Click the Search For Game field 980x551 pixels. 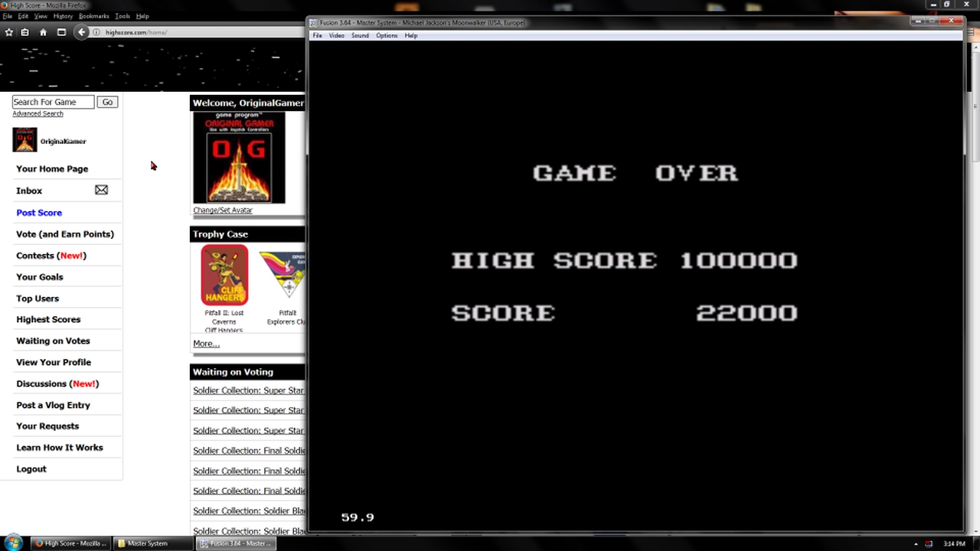(53, 102)
